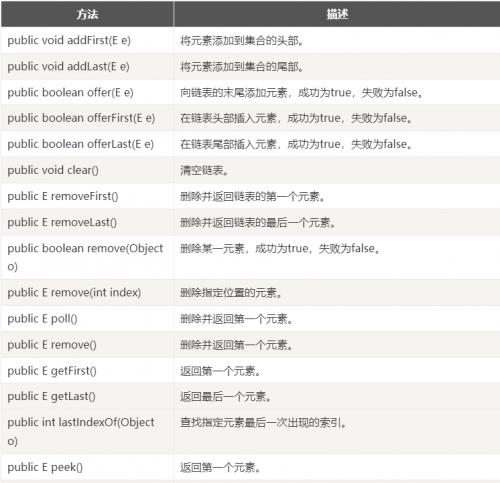Select the offerFirst(E e) method row
This screenshot has height=483, width=500.
pos(251,118)
